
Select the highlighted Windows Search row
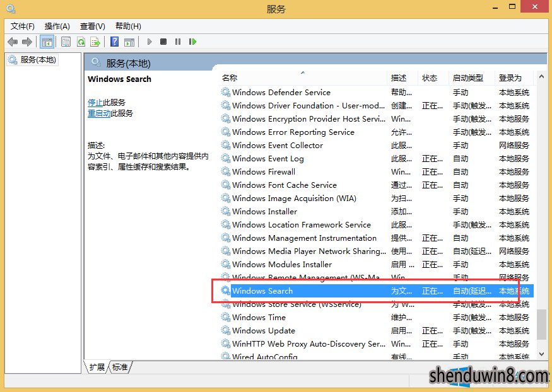coord(377,291)
